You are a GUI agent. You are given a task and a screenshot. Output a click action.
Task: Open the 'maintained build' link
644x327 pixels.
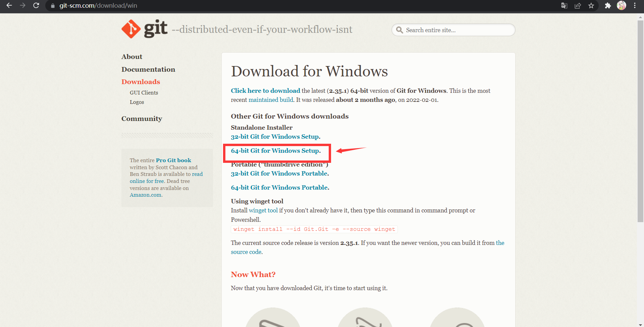[271, 100]
